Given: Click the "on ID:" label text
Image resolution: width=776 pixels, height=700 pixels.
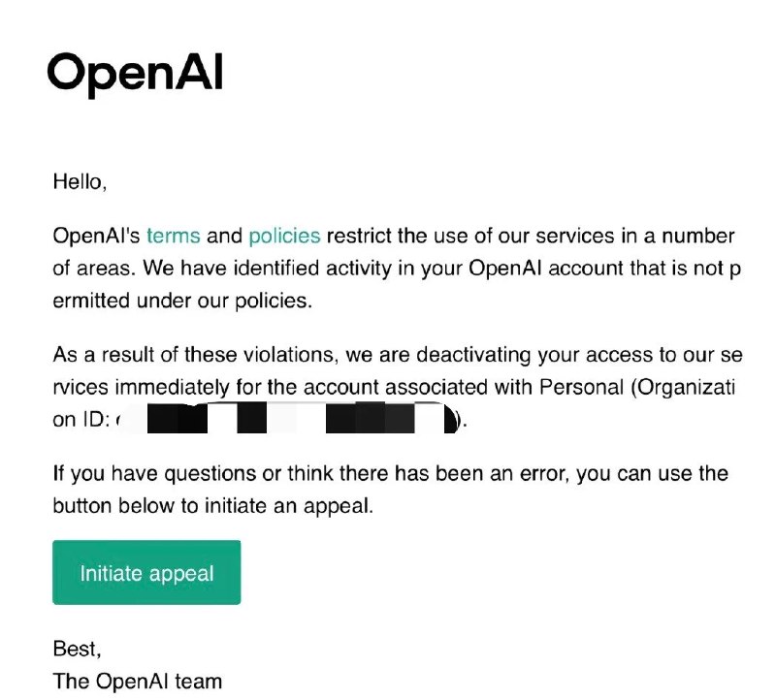Looking at the screenshot, I should (x=81, y=419).
